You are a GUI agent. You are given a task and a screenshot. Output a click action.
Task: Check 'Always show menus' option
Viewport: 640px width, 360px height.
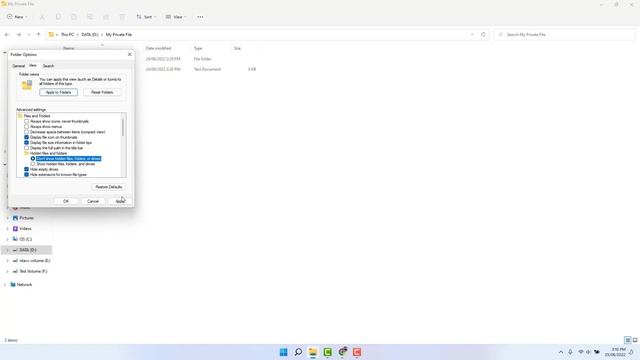click(x=27, y=127)
